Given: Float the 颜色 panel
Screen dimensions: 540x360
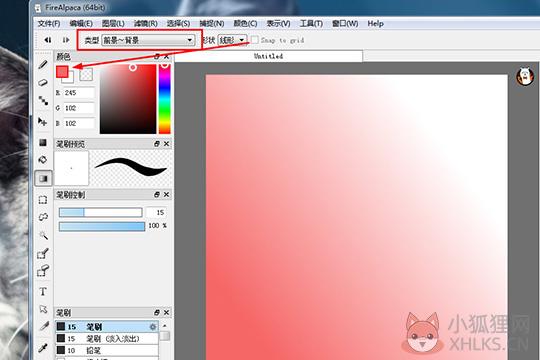Looking at the screenshot, I should pos(157,56).
